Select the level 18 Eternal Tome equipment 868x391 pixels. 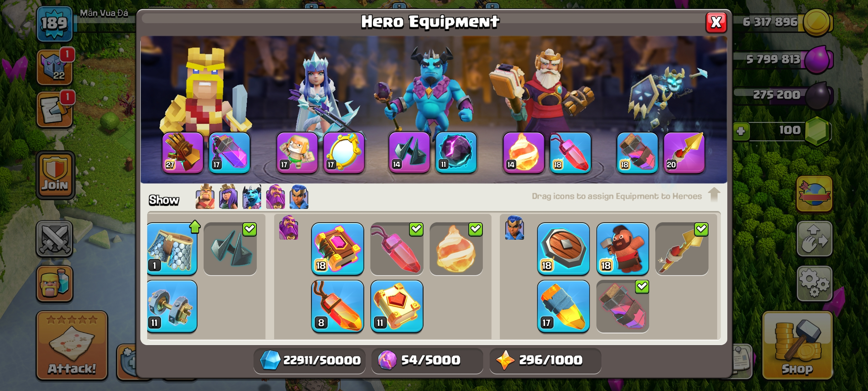click(x=337, y=249)
